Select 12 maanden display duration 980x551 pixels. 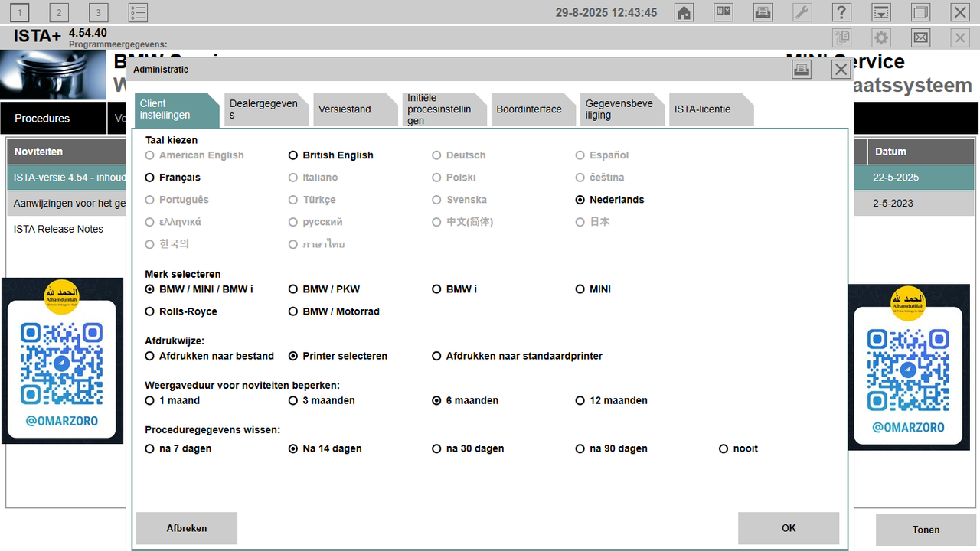tap(612, 400)
